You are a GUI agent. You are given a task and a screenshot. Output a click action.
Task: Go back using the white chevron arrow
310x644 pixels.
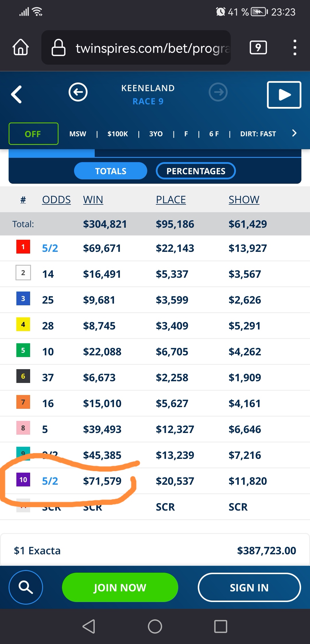click(x=16, y=94)
